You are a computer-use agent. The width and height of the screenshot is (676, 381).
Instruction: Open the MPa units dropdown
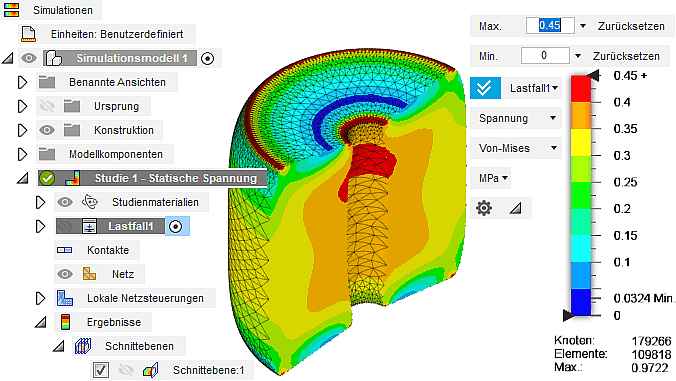pyautogui.click(x=491, y=178)
